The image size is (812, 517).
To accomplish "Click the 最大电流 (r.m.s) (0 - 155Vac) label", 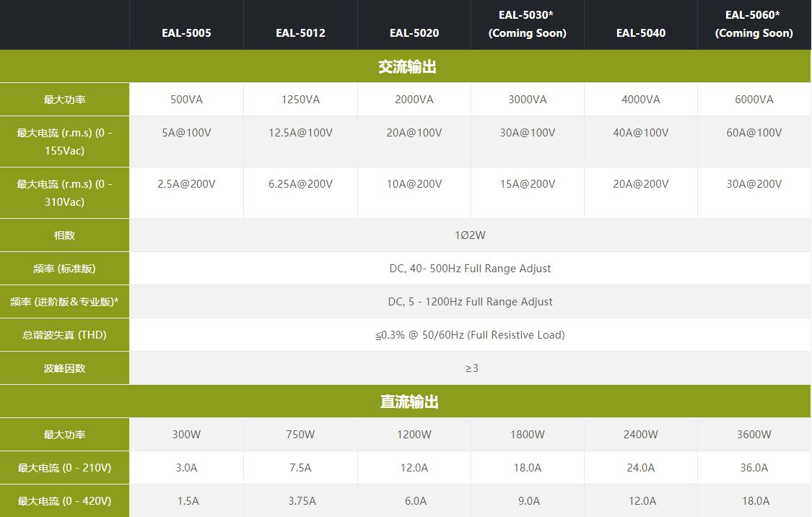I will tap(64, 142).
